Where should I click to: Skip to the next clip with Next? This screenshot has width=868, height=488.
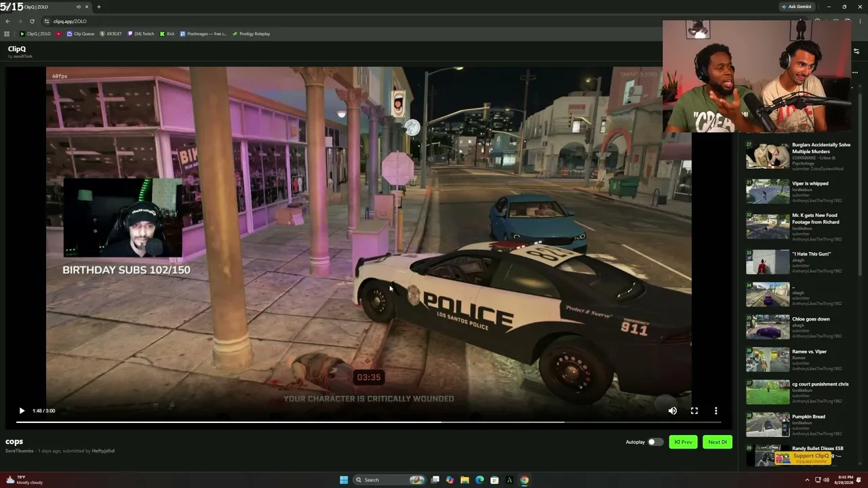point(717,442)
